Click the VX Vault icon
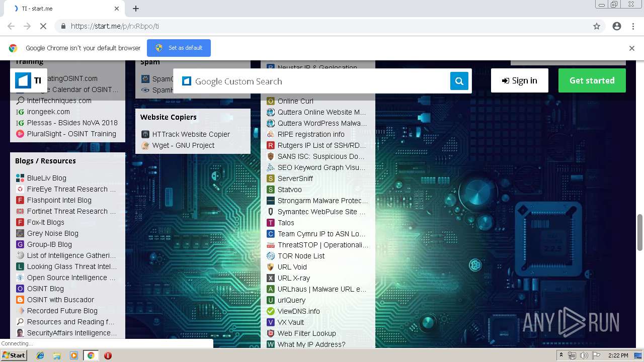This screenshot has height=362, width=644. (271, 322)
